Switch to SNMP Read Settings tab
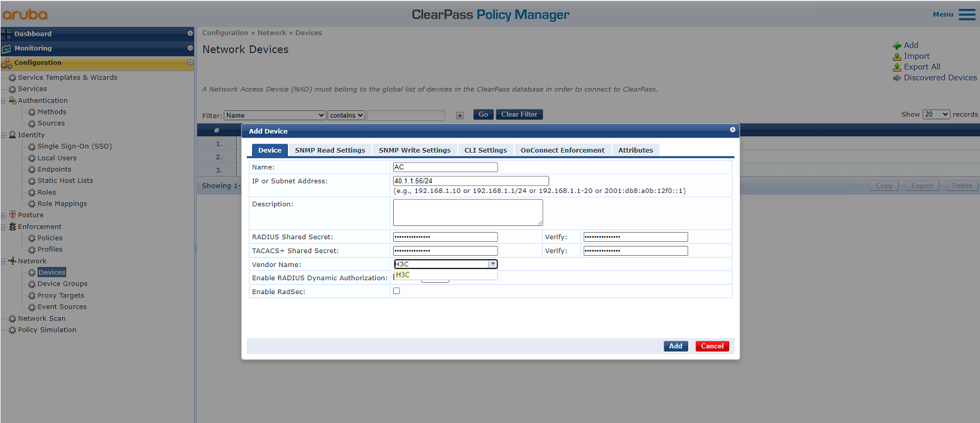The image size is (980, 423). (330, 150)
